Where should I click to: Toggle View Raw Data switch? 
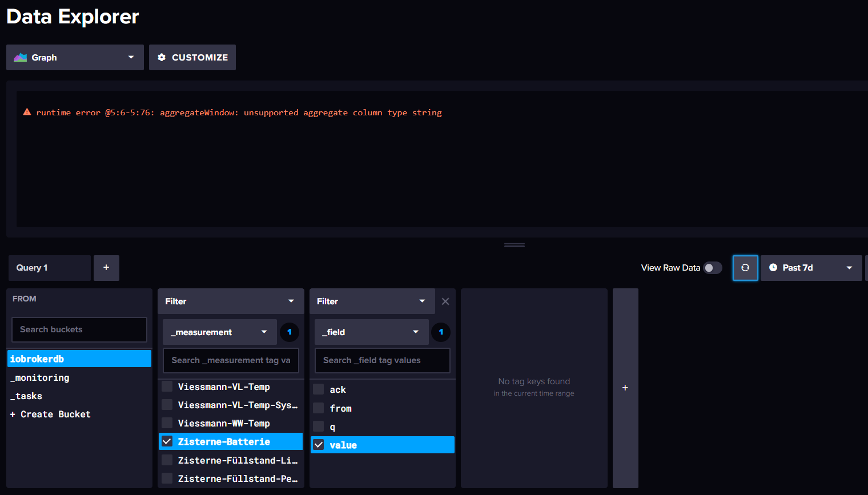pos(713,268)
